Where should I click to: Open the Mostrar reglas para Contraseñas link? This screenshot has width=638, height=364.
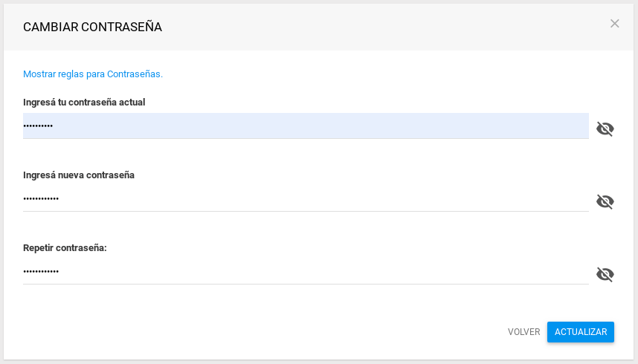pyautogui.click(x=93, y=74)
